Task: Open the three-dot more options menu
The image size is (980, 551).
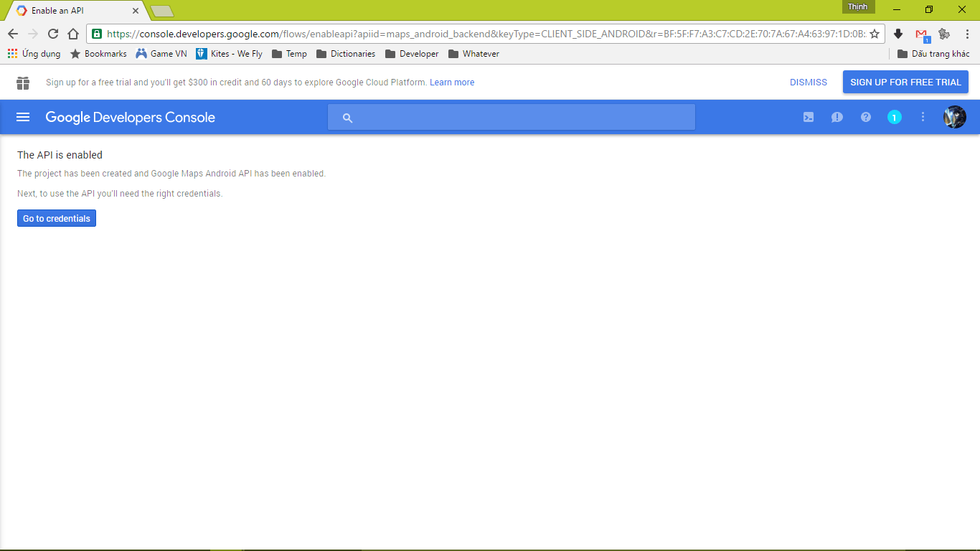Action: 923,117
